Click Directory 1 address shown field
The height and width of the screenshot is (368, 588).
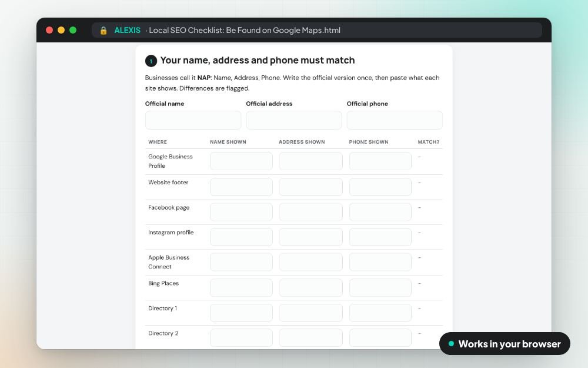[x=310, y=313]
